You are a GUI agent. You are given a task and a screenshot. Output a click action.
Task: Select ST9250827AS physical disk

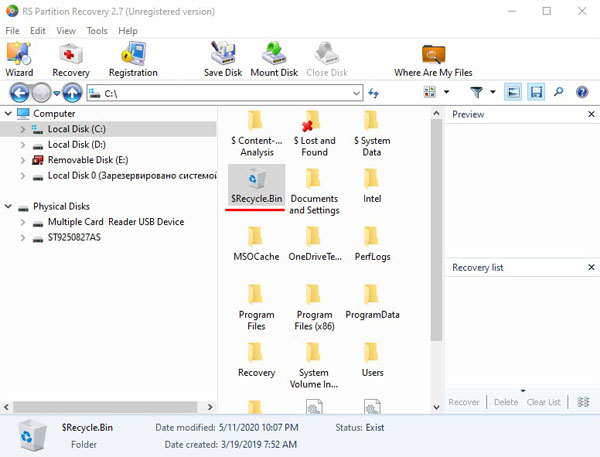pyautogui.click(x=74, y=237)
